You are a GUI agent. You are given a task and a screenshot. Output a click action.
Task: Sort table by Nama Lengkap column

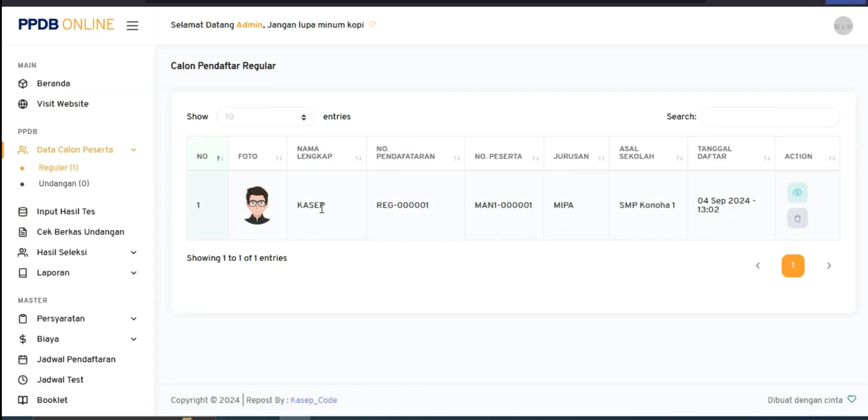(x=327, y=153)
